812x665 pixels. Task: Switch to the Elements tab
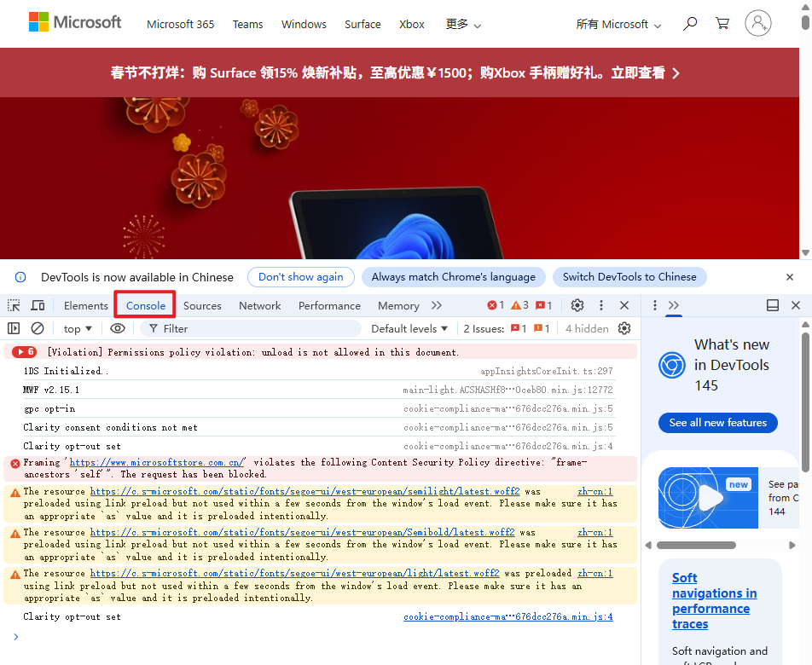[x=86, y=305]
